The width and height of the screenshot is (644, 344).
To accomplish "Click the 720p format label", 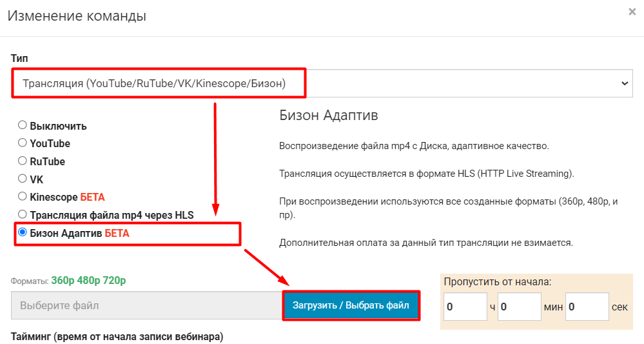I will tap(113, 280).
